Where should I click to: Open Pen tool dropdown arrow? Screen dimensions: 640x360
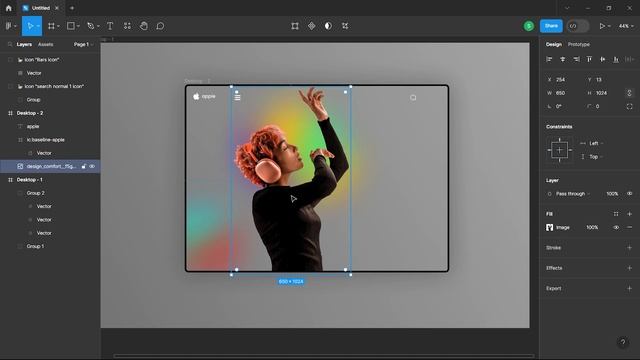pyautogui.click(x=98, y=26)
